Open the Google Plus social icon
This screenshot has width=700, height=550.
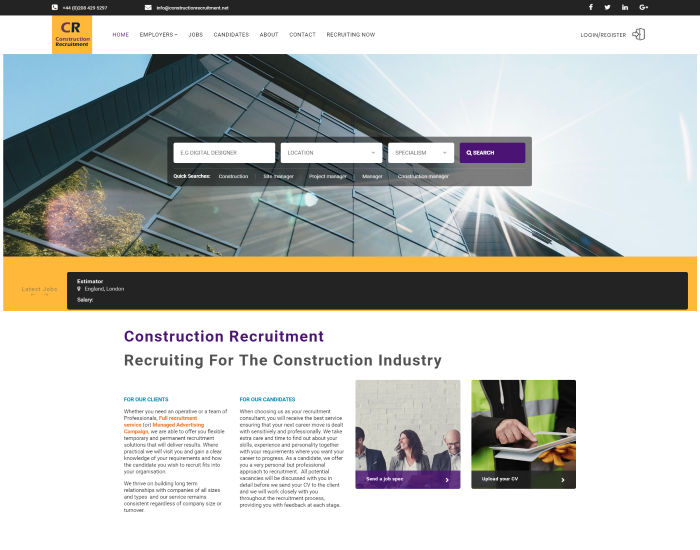point(643,7)
